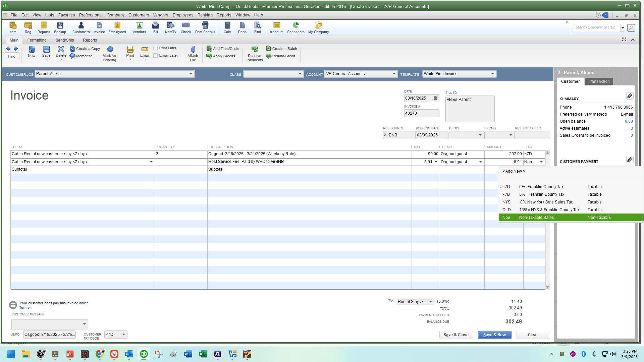Click the Invoice number field
The image size is (644, 362).
[x=421, y=113]
